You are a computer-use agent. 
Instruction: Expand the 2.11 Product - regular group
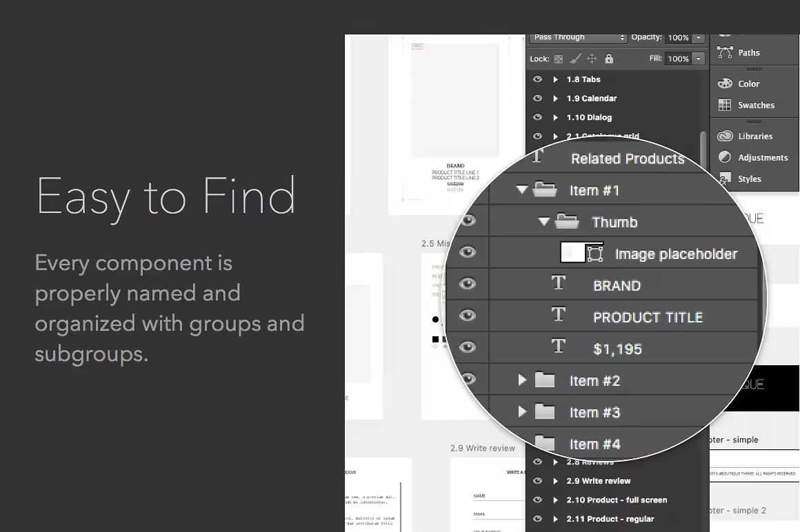coord(556,519)
